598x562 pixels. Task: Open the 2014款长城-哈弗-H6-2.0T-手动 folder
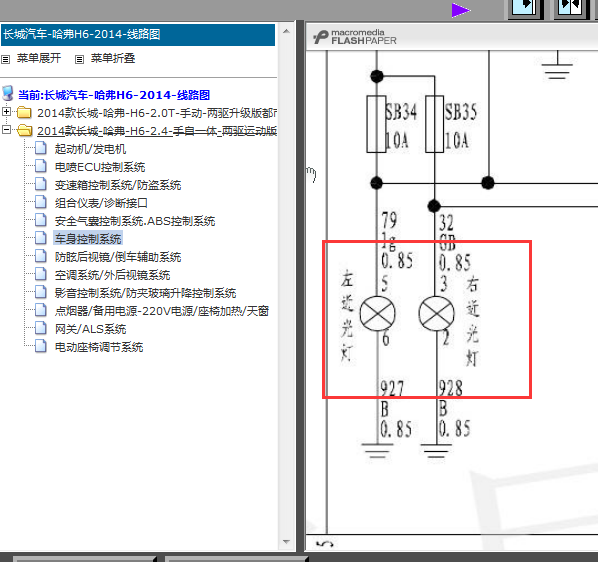point(157,113)
